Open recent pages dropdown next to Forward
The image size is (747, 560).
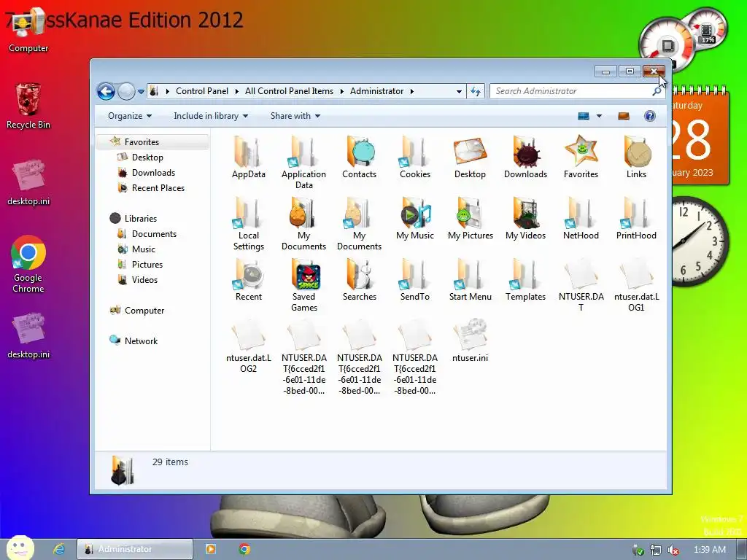(x=141, y=91)
